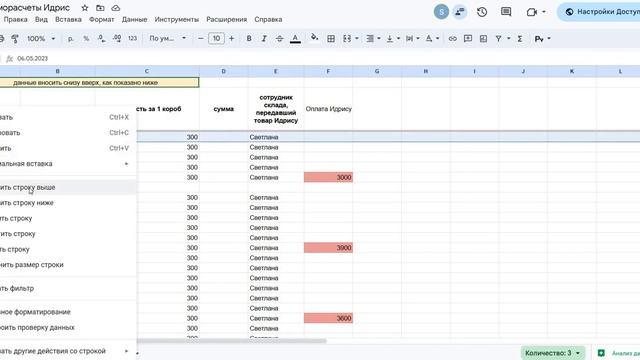Open the Формат menu
This screenshot has width=640, height=360.
(102, 19)
